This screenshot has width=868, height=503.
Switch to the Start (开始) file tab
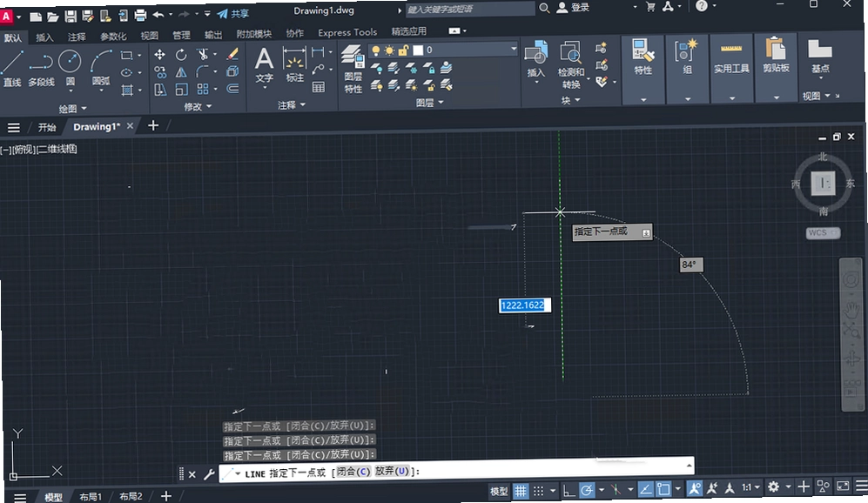click(47, 127)
